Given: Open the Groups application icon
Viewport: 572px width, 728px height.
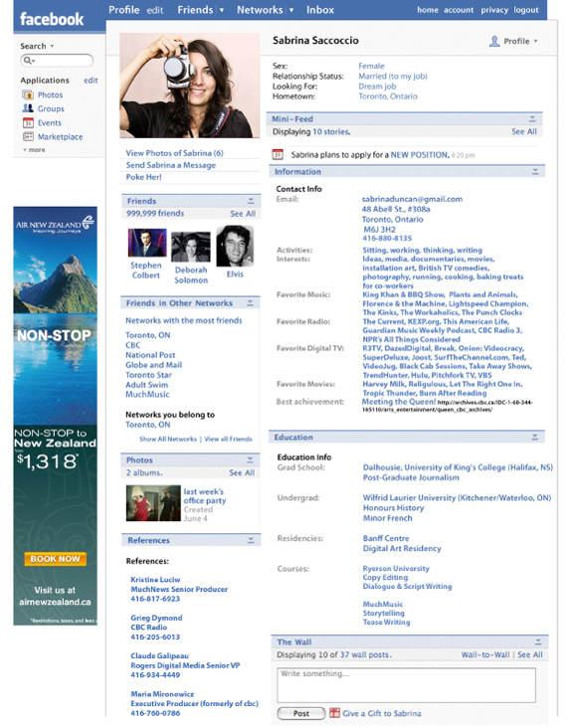Looking at the screenshot, I should point(28,108).
